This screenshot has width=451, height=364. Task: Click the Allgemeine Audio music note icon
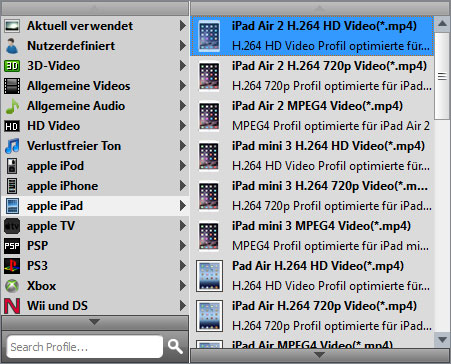(x=12, y=106)
